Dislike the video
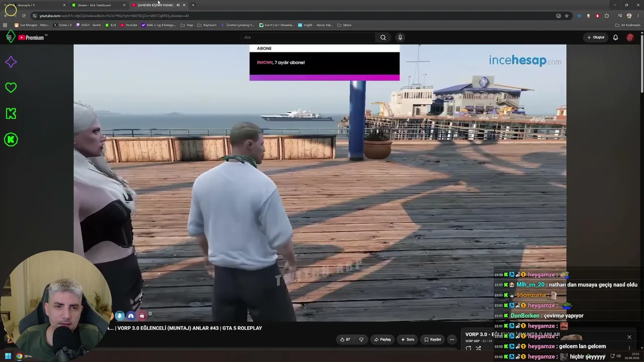644x362 pixels. point(361,339)
